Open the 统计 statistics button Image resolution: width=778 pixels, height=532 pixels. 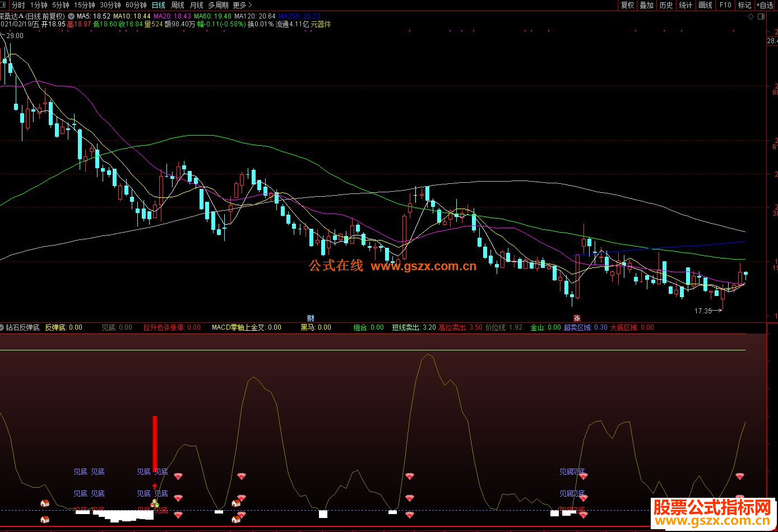686,5
